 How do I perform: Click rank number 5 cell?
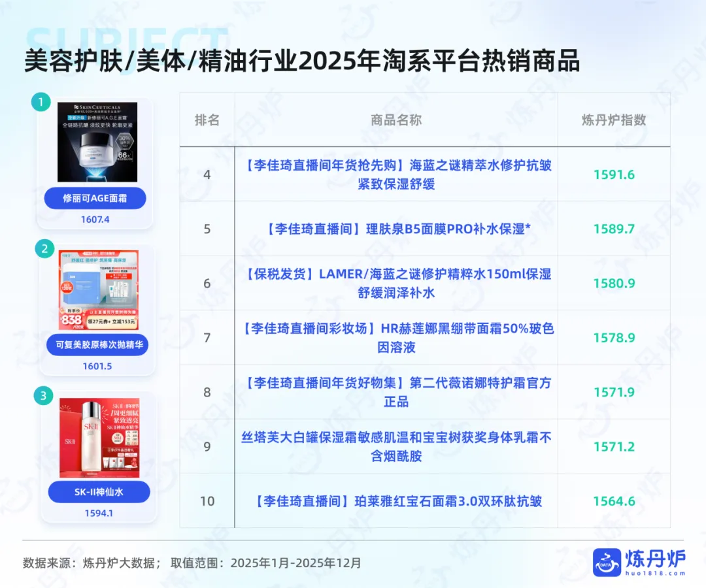point(207,229)
